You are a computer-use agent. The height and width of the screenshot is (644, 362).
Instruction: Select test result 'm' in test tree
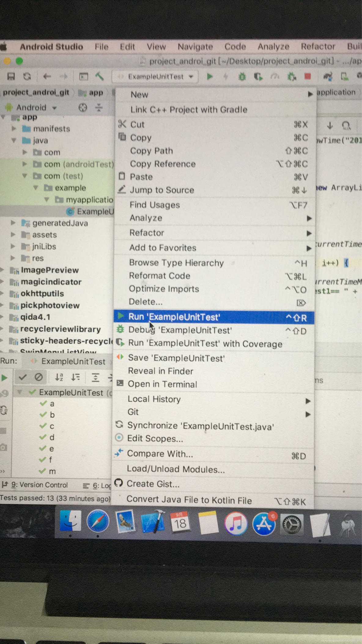pyautogui.click(x=52, y=471)
